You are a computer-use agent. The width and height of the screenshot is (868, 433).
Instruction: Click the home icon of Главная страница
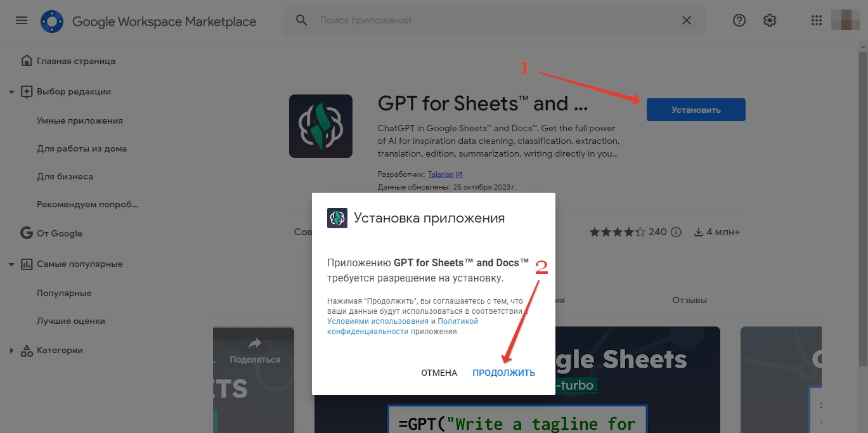27,61
